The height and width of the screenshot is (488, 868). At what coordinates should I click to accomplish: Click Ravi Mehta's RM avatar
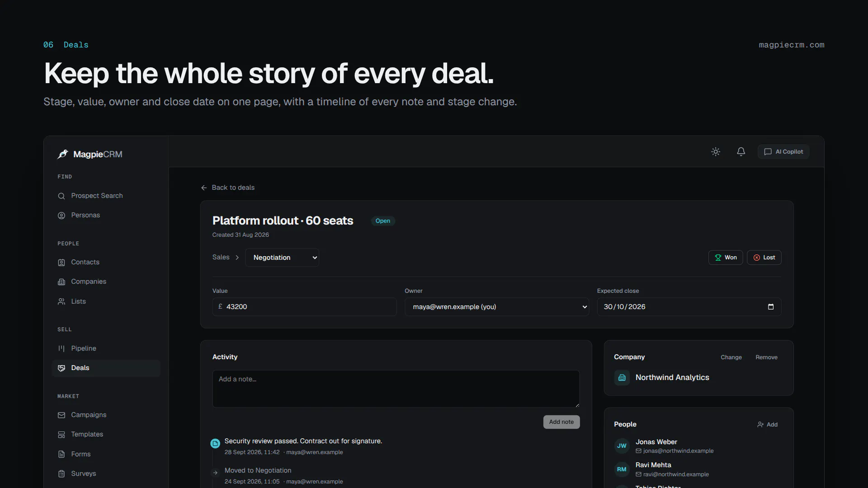click(x=622, y=469)
